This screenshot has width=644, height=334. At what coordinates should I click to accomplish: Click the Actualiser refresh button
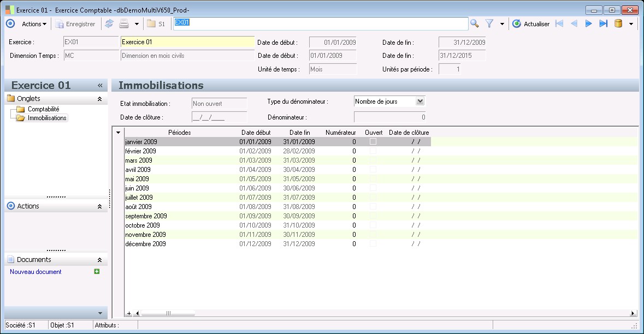[x=531, y=23]
